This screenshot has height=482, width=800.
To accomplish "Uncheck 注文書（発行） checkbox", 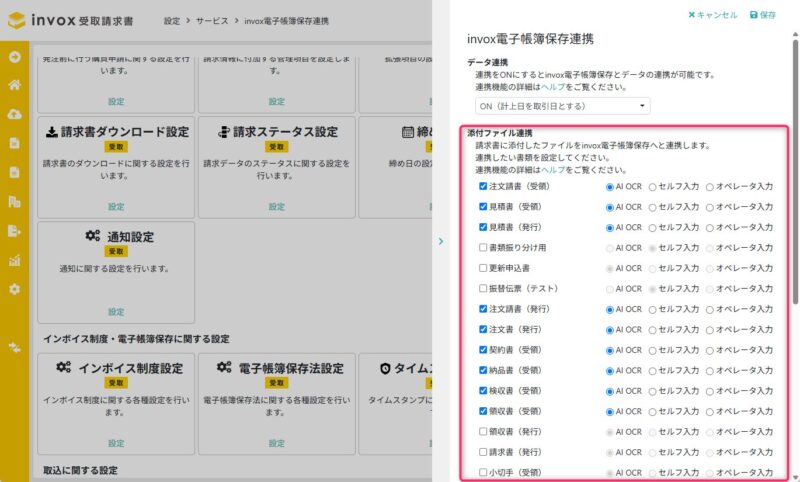I will click(x=483, y=329).
